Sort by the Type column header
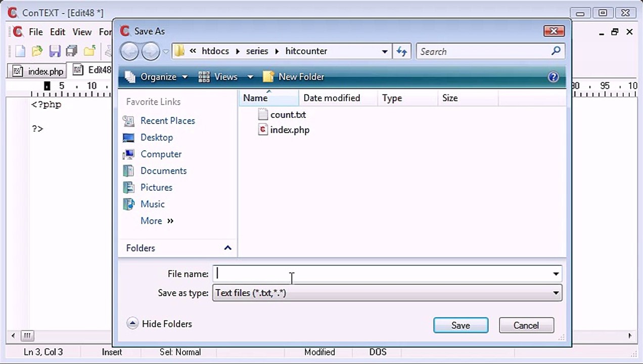The height and width of the screenshot is (364, 643). click(407, 98)
